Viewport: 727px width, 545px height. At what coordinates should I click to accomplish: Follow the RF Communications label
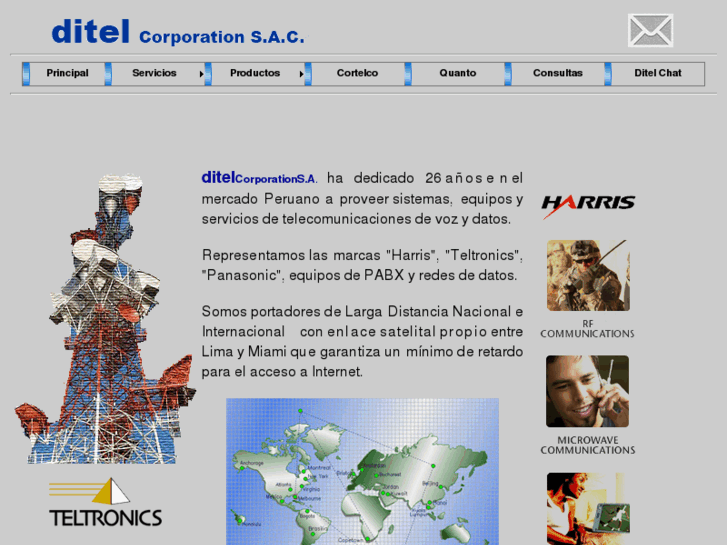click(x=587, y=329)
